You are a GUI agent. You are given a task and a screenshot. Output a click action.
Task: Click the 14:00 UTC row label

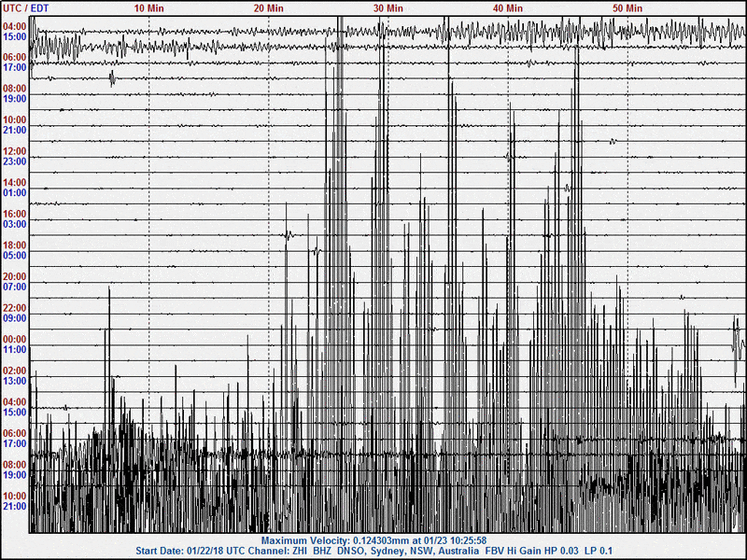coord(15,183)
